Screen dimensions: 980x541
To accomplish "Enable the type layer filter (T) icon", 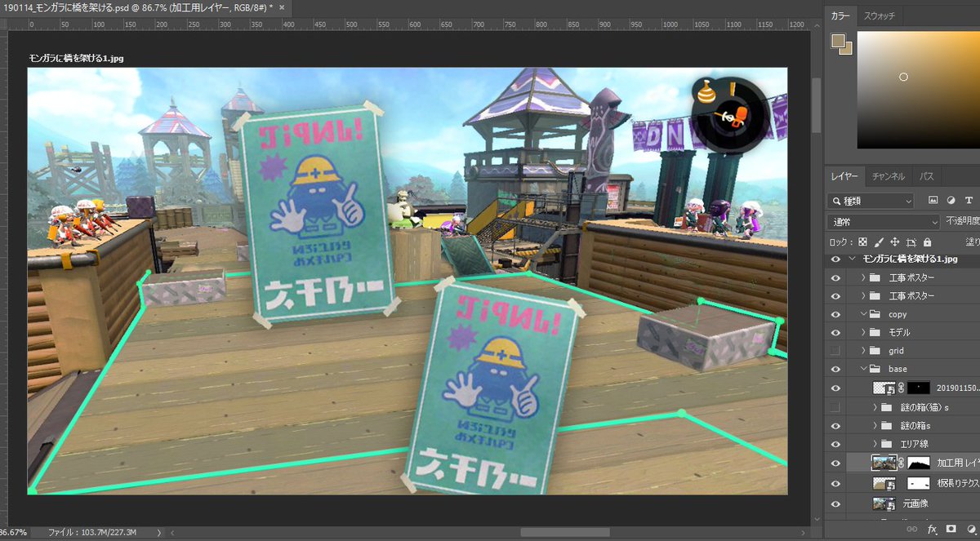I will tap(969, 200).
